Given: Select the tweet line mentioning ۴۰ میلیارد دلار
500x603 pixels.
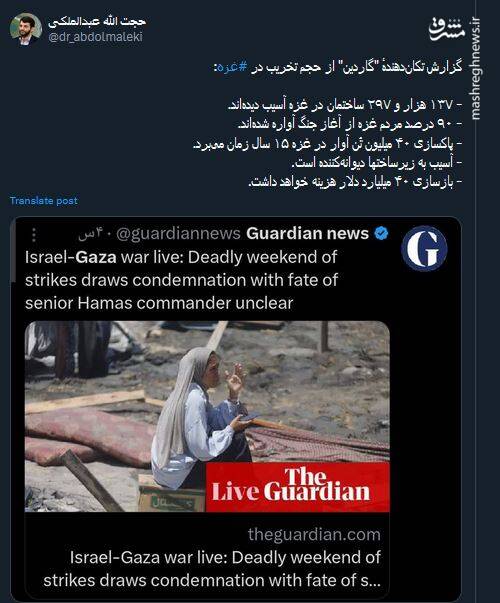Looking at the screenshot, I should 355,182.
